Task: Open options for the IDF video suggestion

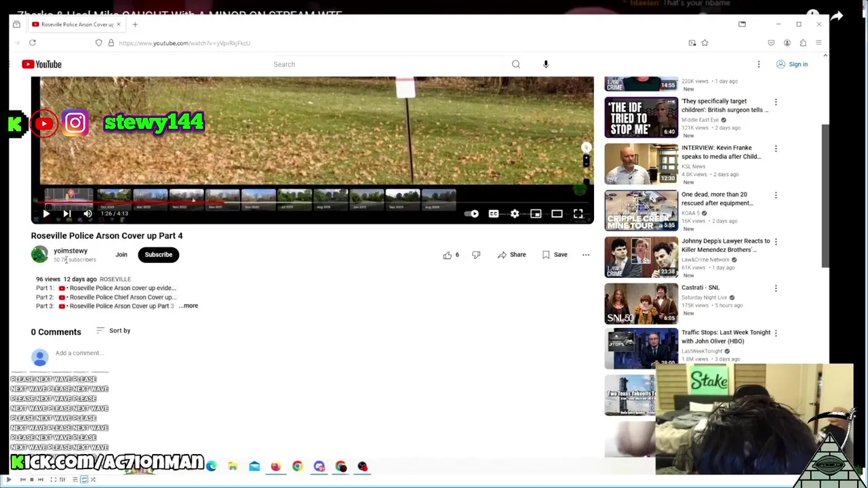Action: [776, 102]
